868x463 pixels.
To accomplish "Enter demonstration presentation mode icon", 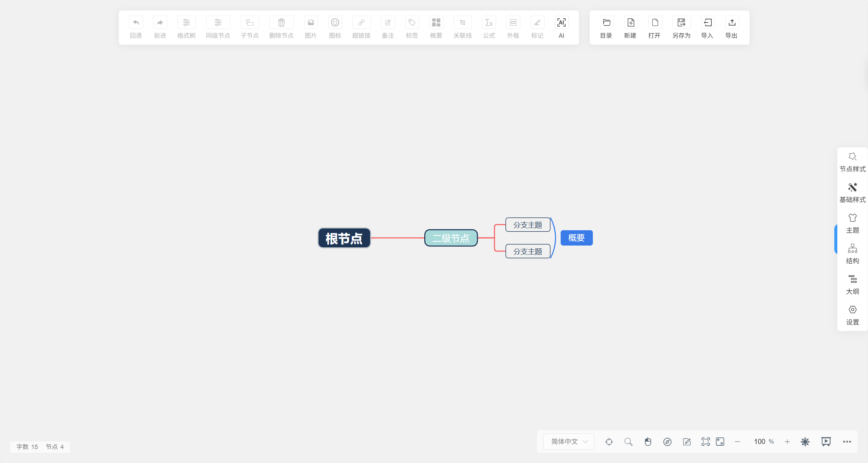I will [826, 442].
